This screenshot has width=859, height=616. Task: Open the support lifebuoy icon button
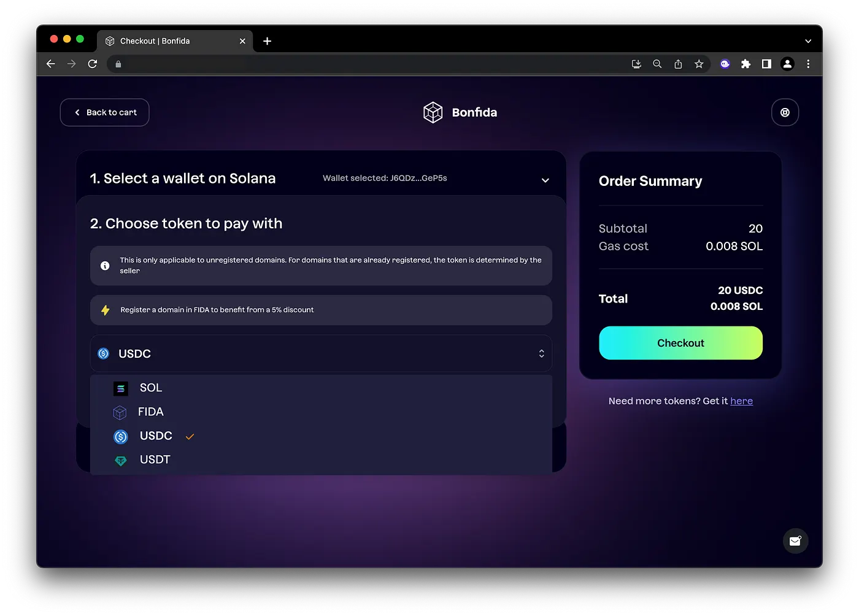pos(785,112)
